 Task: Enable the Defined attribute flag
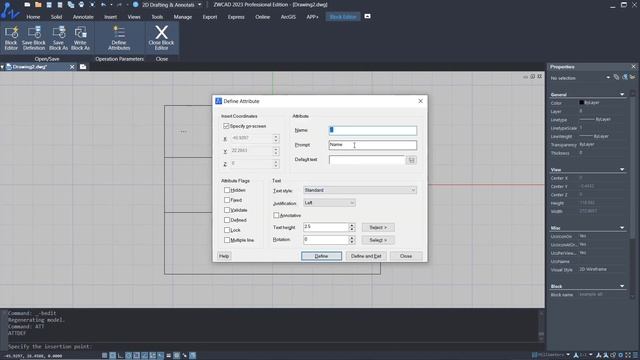pos(227,220)
